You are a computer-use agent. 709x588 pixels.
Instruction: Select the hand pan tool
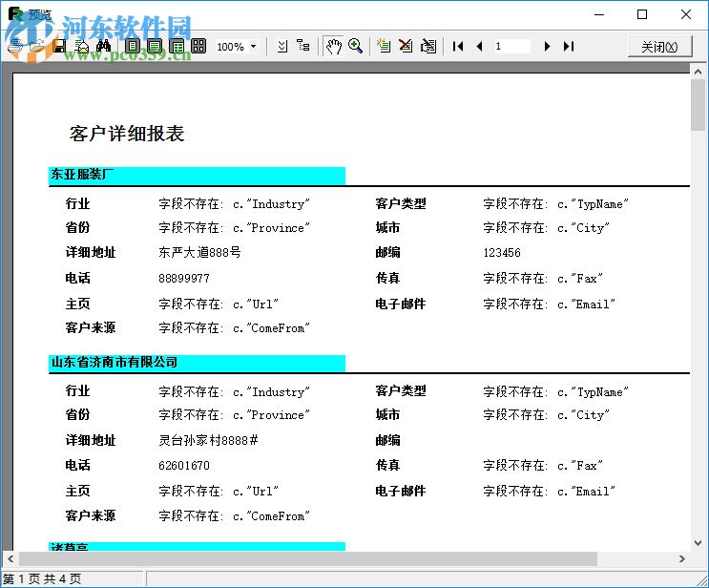333,46
